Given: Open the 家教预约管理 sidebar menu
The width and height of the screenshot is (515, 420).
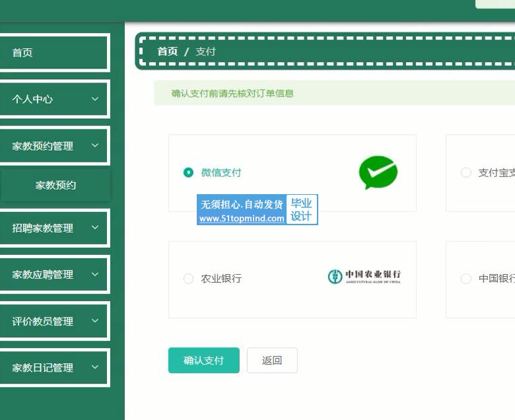Looking at the screenshot, I should (x=54, y=146).
